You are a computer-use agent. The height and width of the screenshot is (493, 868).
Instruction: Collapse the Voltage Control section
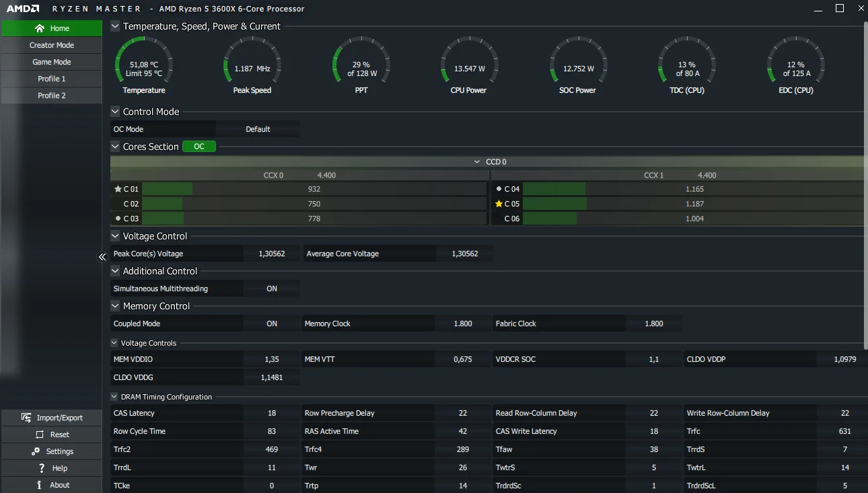click(x=115, y=236)
